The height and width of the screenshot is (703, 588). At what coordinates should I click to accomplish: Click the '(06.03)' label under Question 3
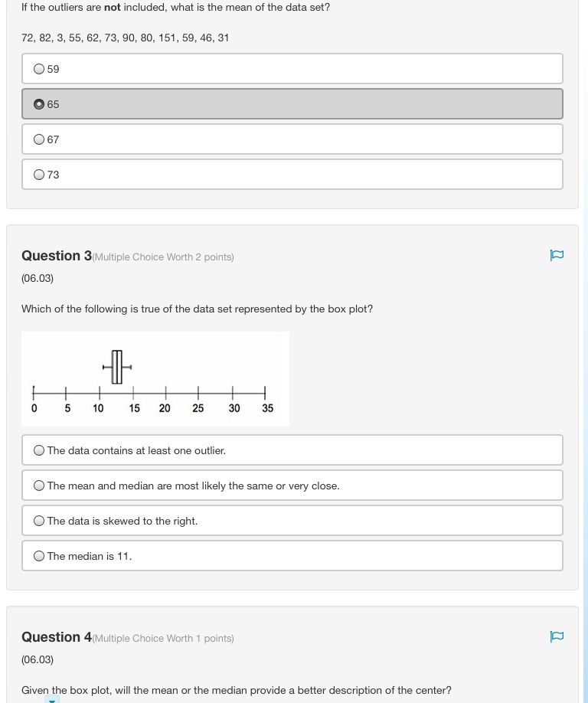tap(38, 278)
